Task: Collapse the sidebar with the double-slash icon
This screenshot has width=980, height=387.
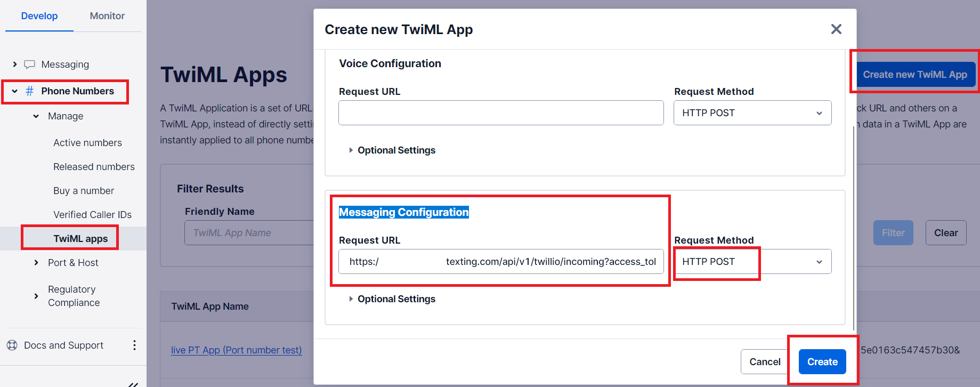Action: (x=133, y=384)
